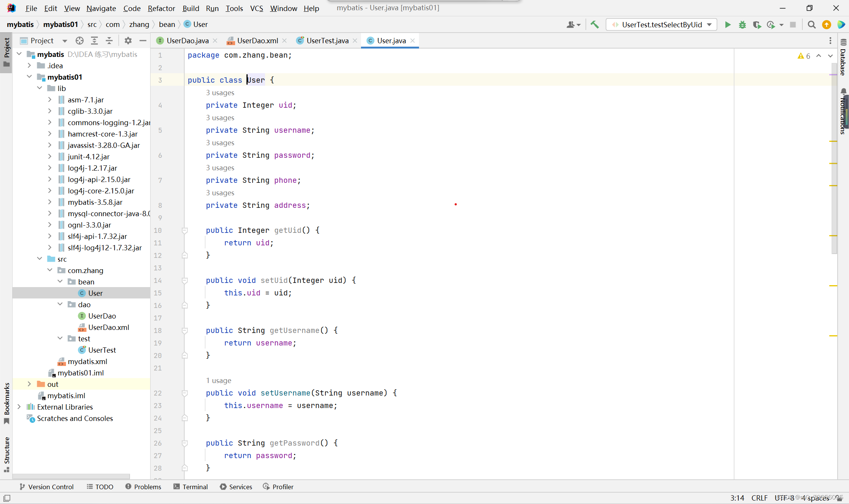Fold the getUid method in the gutter
The width and height of the screenshot is (849, 504).
click(x=185, y=230)
